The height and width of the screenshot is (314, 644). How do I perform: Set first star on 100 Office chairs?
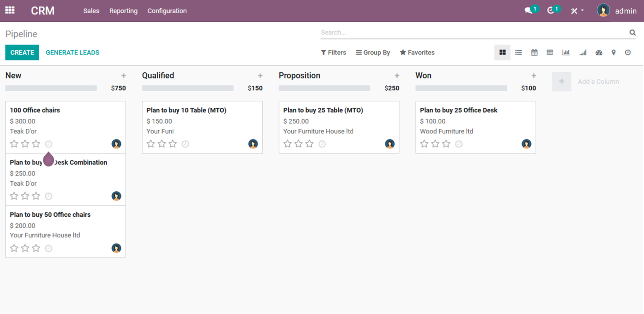tap(14, 144)
